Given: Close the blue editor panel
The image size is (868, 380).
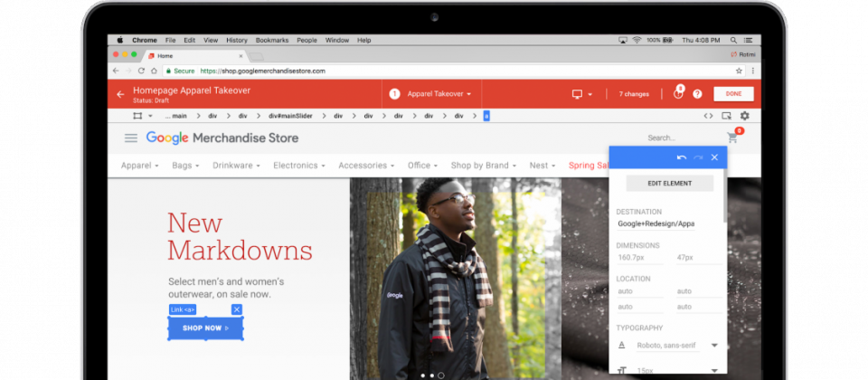Looking at the screenshot, I should pyautogui.click(x=714, y=157).
